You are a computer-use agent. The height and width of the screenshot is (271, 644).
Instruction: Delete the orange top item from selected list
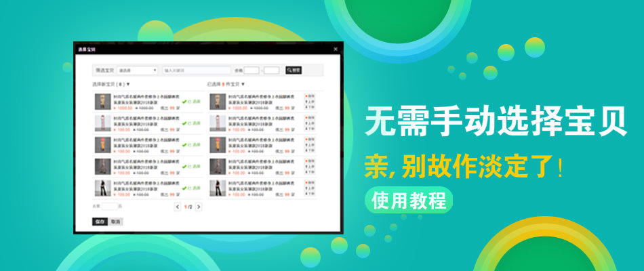tap(310, 140)
